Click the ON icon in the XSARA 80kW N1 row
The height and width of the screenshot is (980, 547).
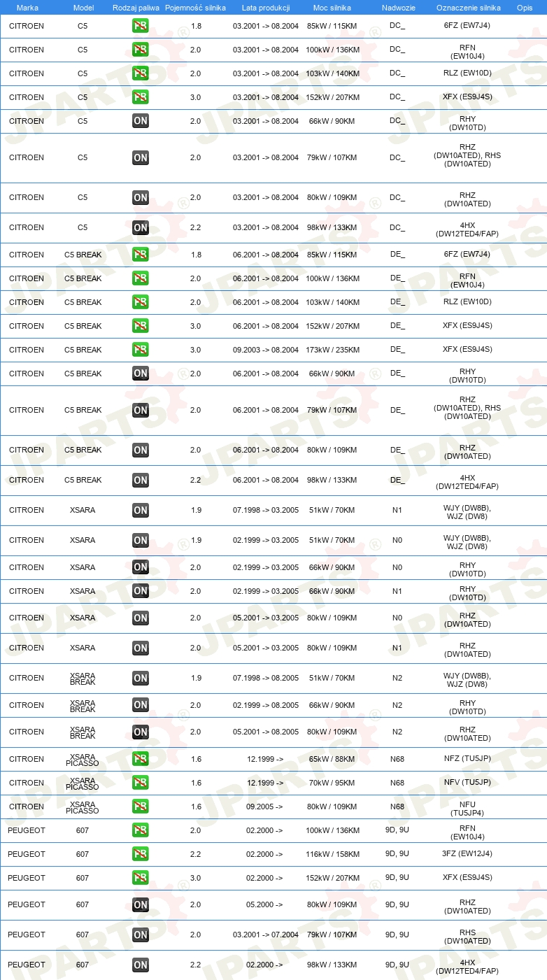(141, 648)
